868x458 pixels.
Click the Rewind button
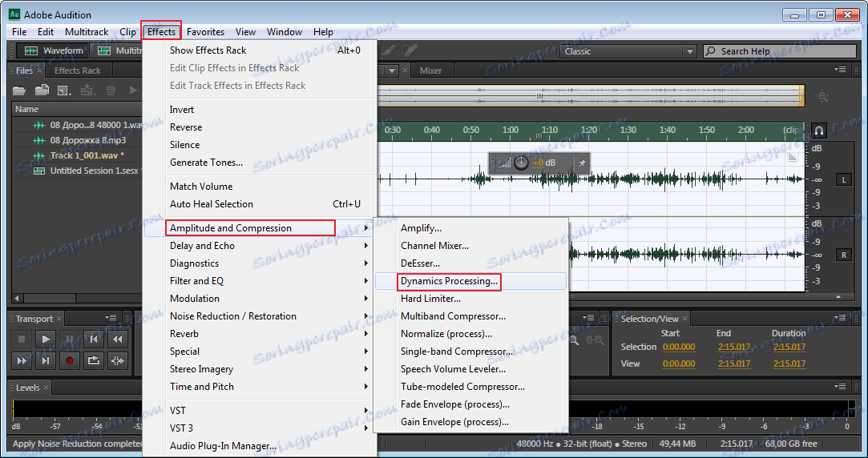tap(117, 339)
